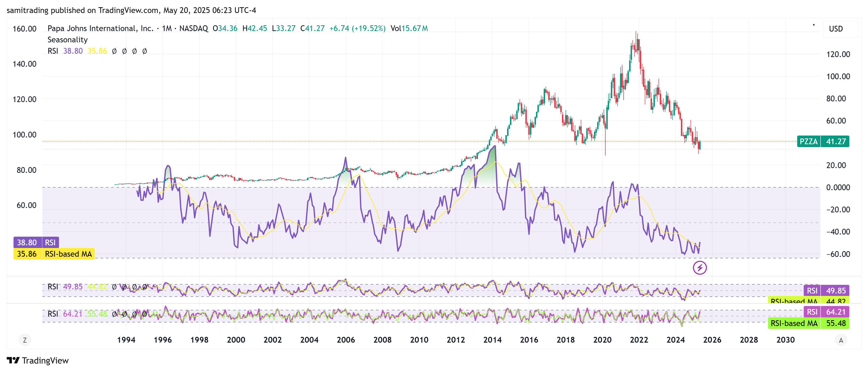Select Papa Johns International, Inc. title
The width and height of the screenshot is (868, 372).
pos(100,28)
